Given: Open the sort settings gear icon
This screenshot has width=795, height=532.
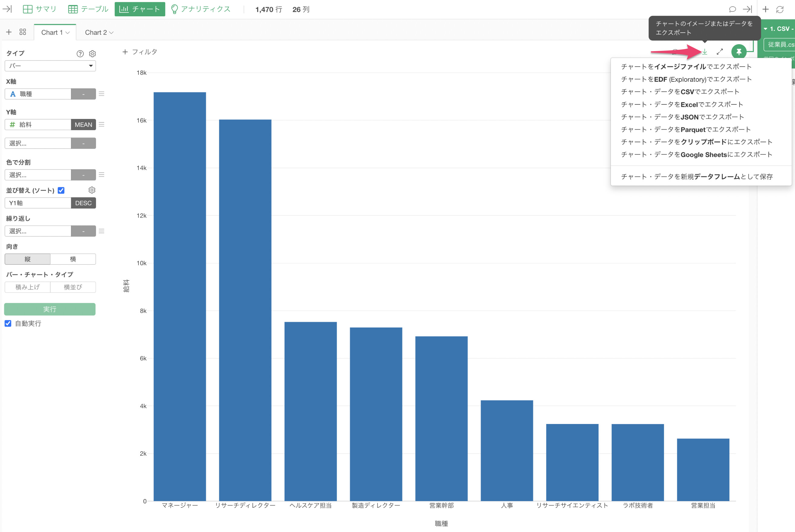Looking at the screenshot, I should pos(92,190).
